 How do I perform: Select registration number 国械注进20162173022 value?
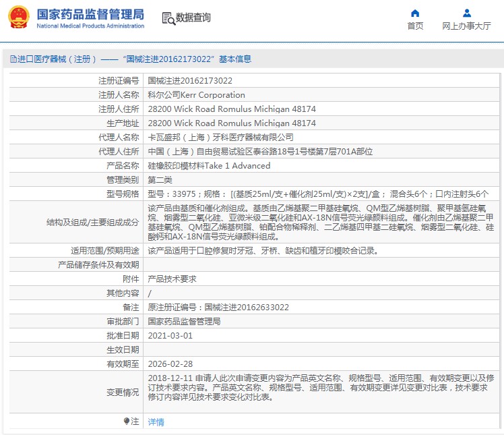pos(190,81)
